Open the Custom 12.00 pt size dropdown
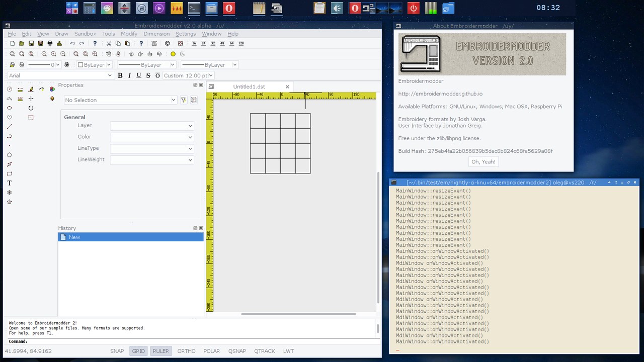 click(189, 75)
